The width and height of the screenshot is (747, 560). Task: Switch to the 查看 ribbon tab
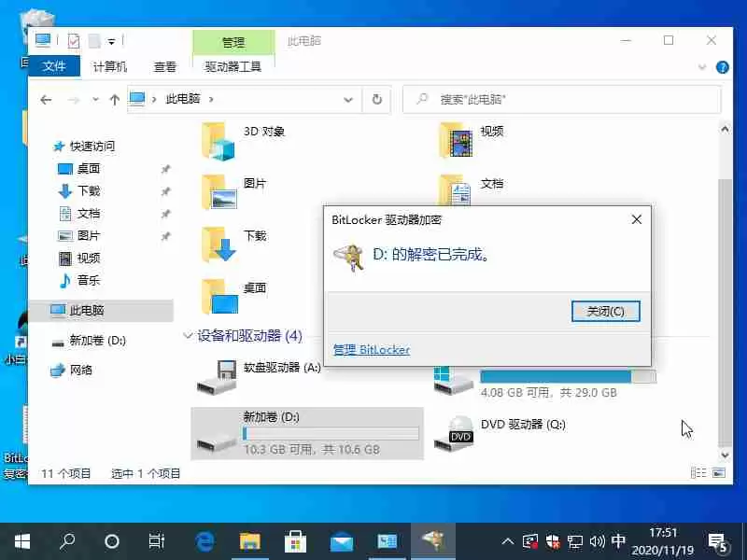[x=164, y=66]
